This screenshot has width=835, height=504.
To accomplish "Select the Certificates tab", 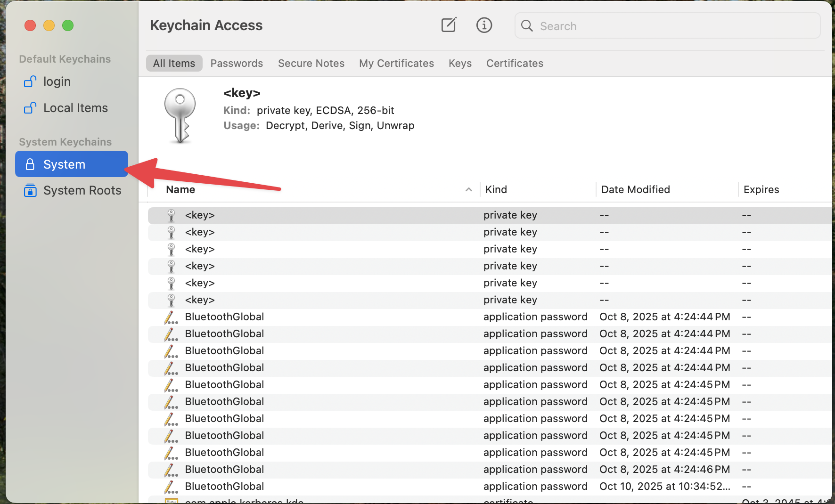I will point(515,63).
